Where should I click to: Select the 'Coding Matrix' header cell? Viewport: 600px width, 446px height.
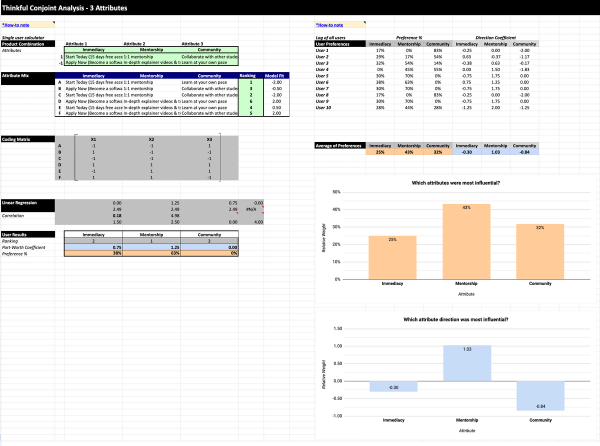28,139
